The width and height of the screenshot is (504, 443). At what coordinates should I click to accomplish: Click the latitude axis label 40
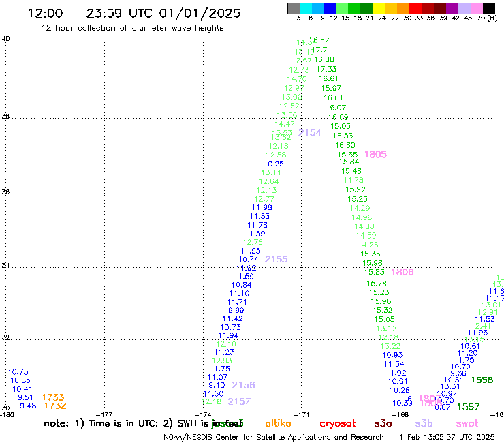point(5,39)
